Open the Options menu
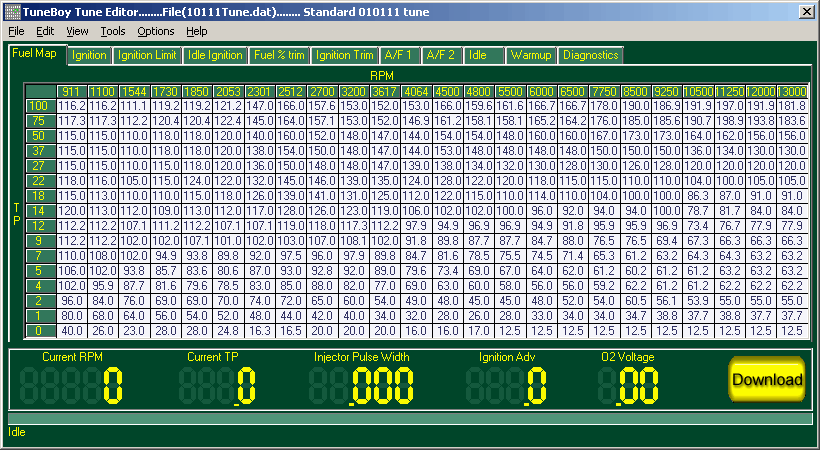Screen dimensions: 820x450 156,31
